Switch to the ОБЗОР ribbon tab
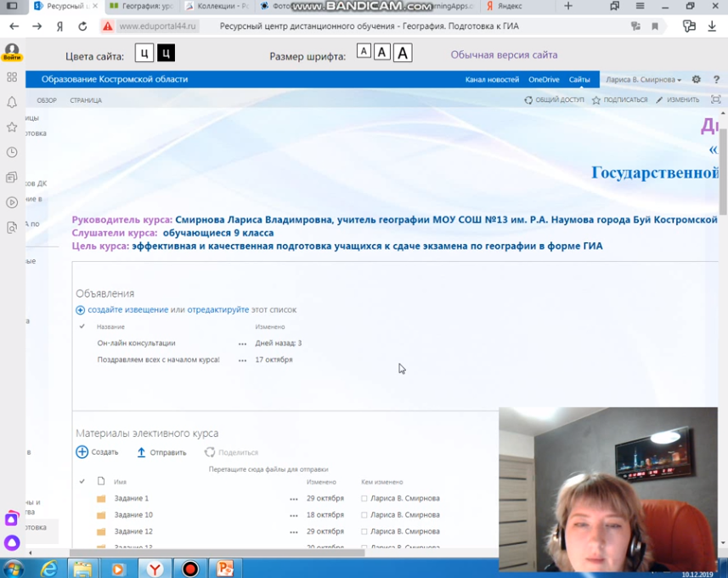Screen dimensions: 728x578 pyautogui.click(x=47, y=100)
